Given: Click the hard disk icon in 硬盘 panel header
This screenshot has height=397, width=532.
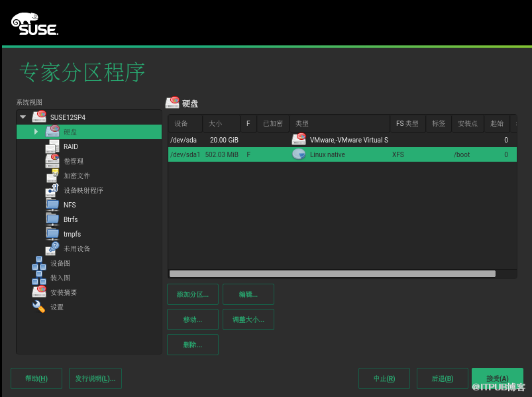Looking at the screenshot, I should (x=172, y=103).
